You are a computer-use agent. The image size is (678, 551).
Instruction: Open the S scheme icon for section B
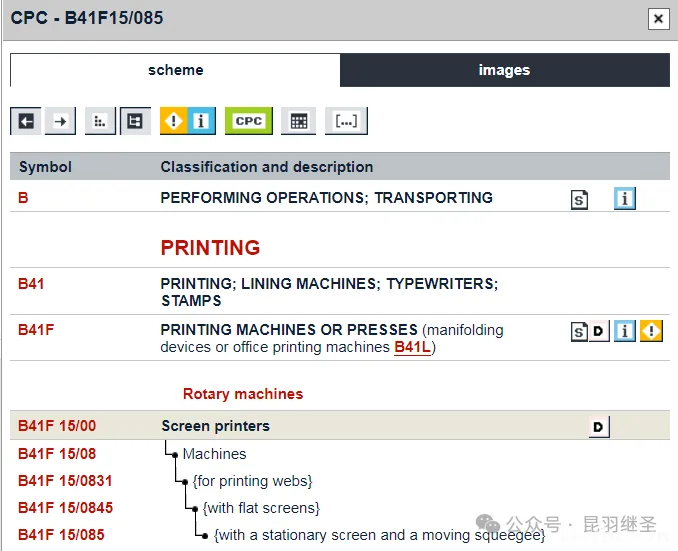pos(579,199)
